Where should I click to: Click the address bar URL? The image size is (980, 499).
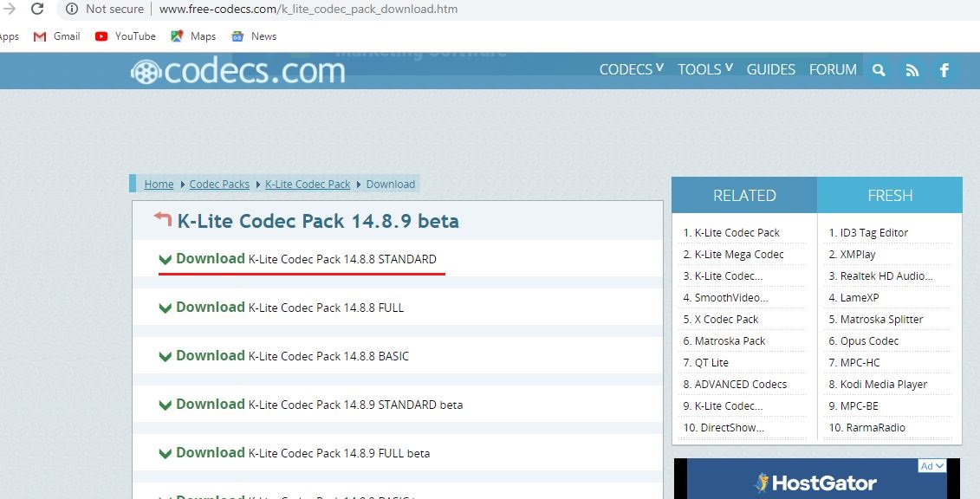pos(308,10)
